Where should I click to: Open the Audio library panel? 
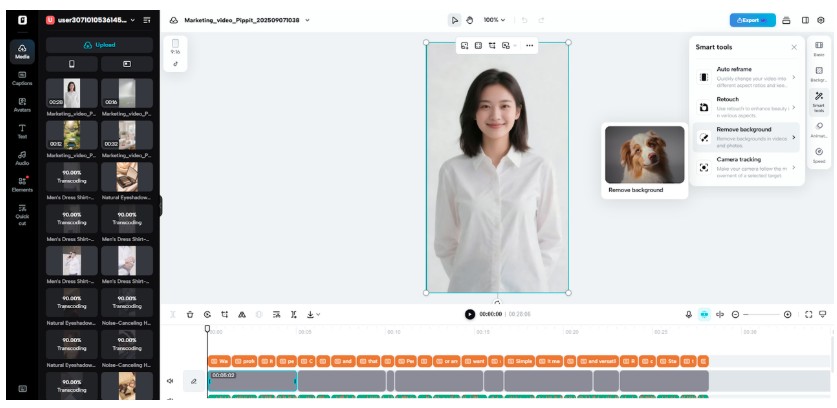[x=22, y=157]
